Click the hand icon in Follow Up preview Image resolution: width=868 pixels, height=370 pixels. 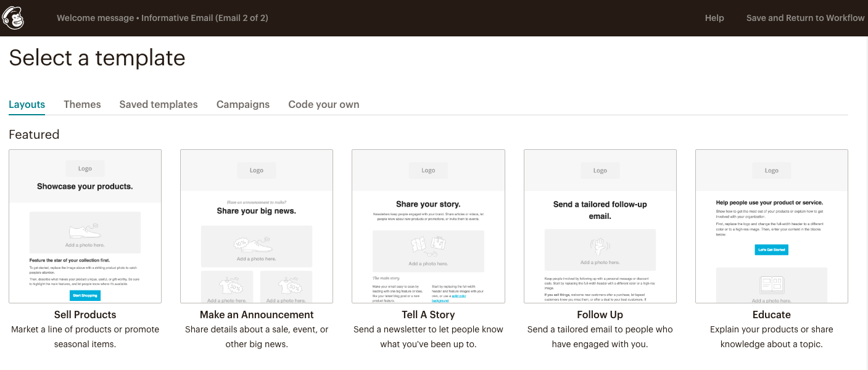(x=600, y=247)
